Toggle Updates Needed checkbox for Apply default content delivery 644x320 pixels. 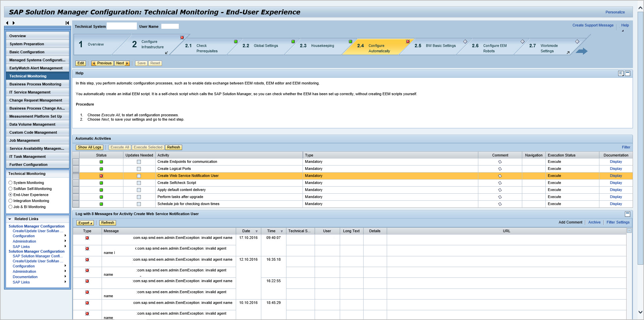coord(139,190)
